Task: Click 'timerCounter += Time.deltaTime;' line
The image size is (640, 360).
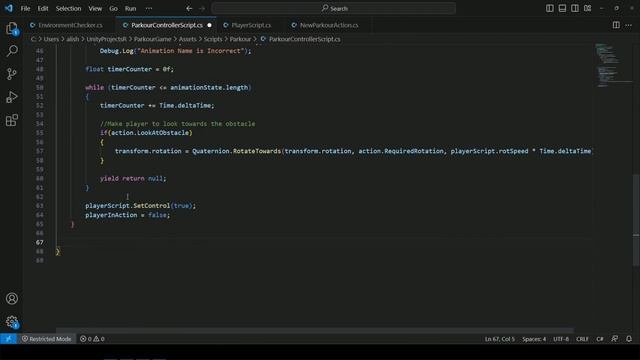Action: pos(157,105)
